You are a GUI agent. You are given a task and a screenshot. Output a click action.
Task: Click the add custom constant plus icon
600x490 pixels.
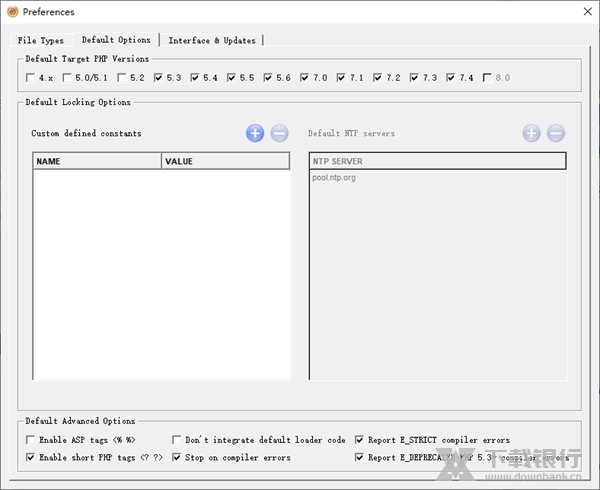pos(255,133)
